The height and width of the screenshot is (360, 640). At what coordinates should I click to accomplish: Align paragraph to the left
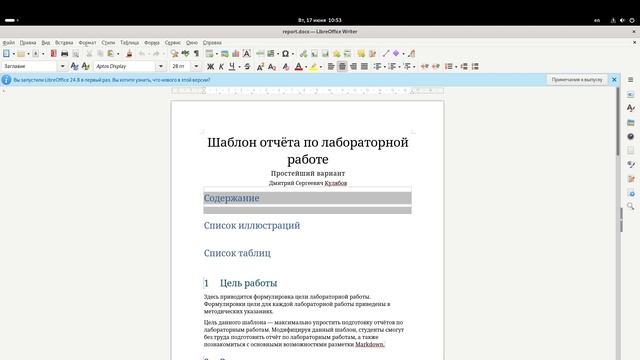coord(331,66)
